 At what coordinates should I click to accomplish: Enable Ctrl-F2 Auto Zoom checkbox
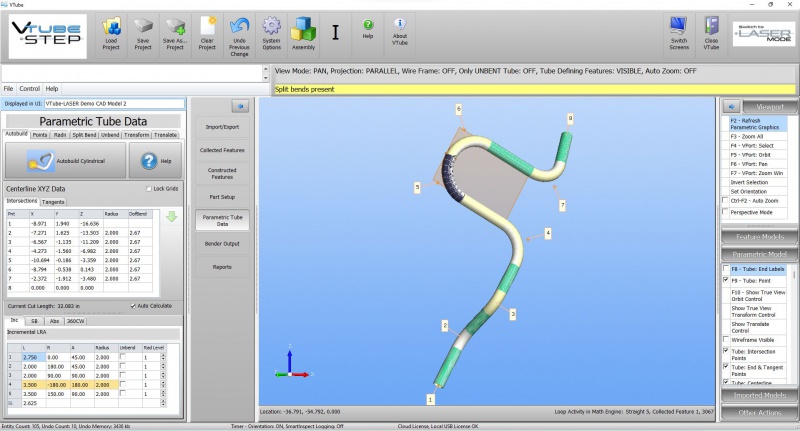(726, 200)
